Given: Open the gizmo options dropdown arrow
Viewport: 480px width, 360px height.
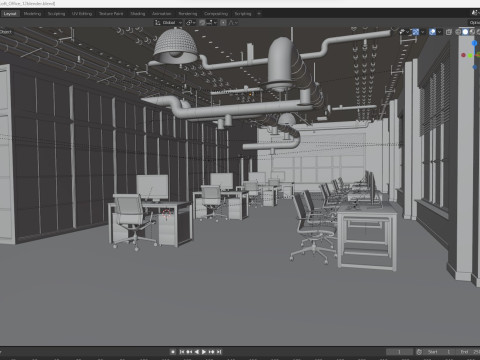Looking at the screenshot, I should pyautogui.click(x=423, y=32).
